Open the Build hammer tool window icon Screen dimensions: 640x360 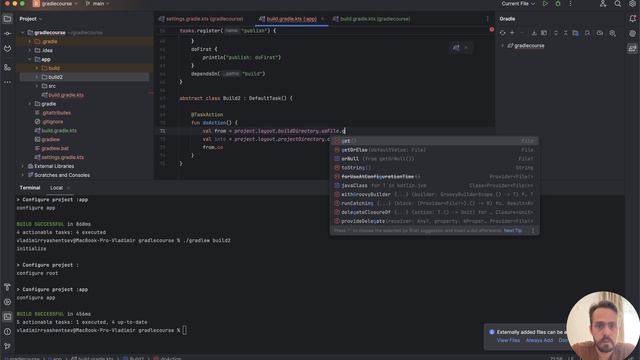[x=7, y=287]
